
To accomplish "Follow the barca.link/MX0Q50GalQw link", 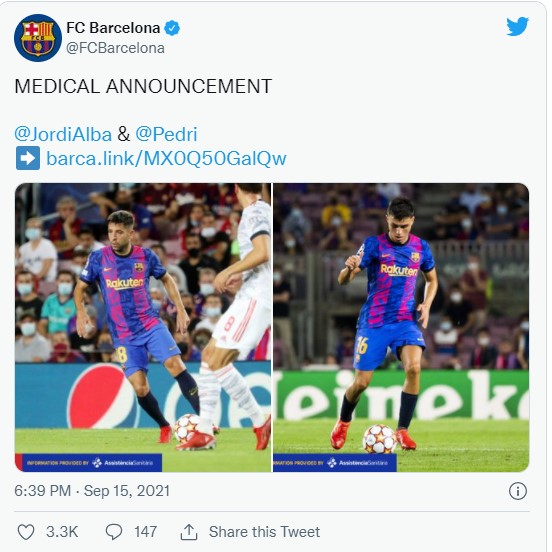I will (x=166, y=158).
